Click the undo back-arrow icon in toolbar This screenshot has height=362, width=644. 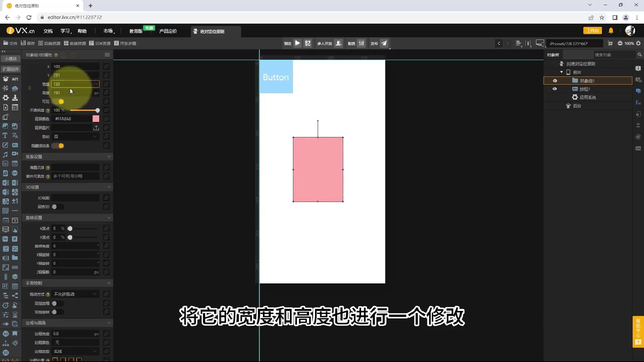pyautogui.click(x=499, y=43)
